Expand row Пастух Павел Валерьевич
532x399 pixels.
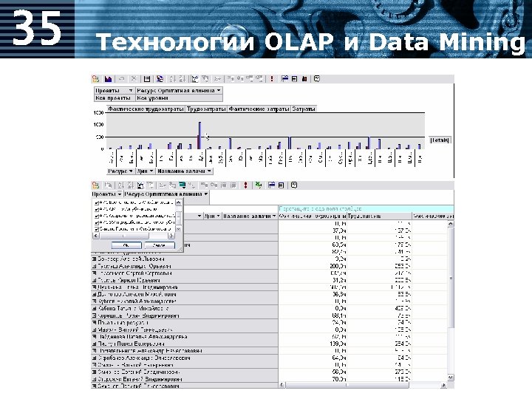[x=95, y=344]
